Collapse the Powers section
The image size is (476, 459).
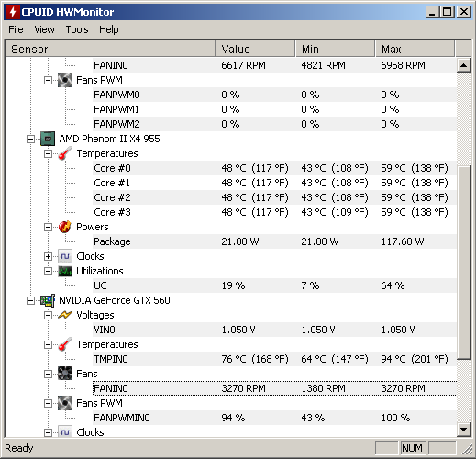pos(48,227)
